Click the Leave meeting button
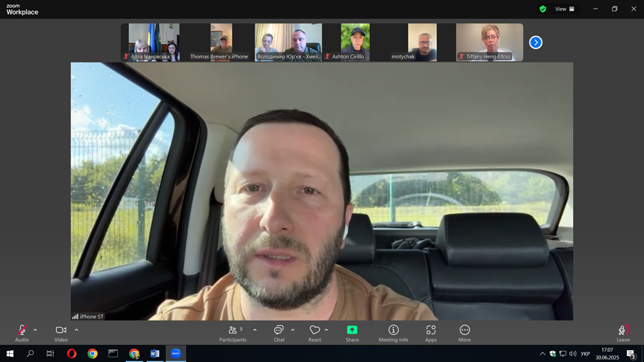The height and width of the screenshot is (362, 644). 622,332
